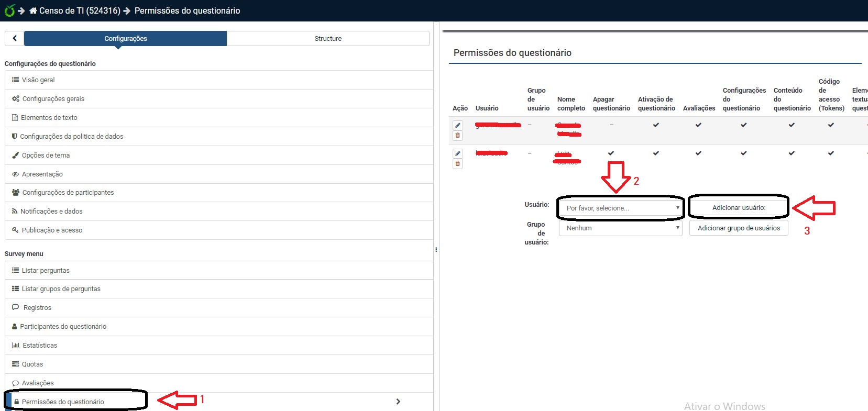Switch to the Configurações tab
This screenshot has width=868, height=411.
click(x=126, y=38)
